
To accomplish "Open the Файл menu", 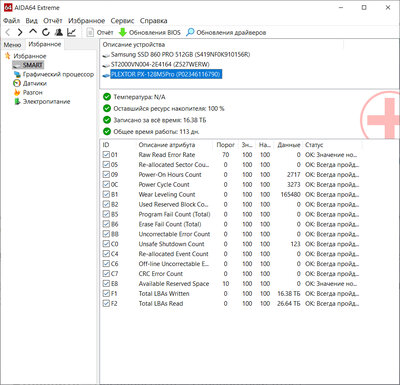I will 12,21.
